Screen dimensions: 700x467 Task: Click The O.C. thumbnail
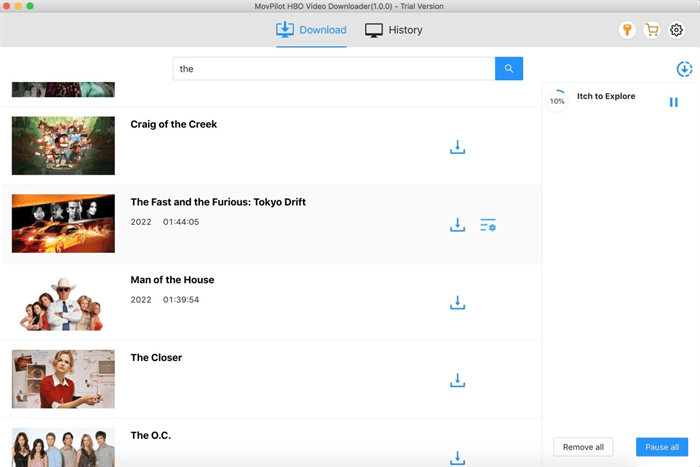coord(63,447)
